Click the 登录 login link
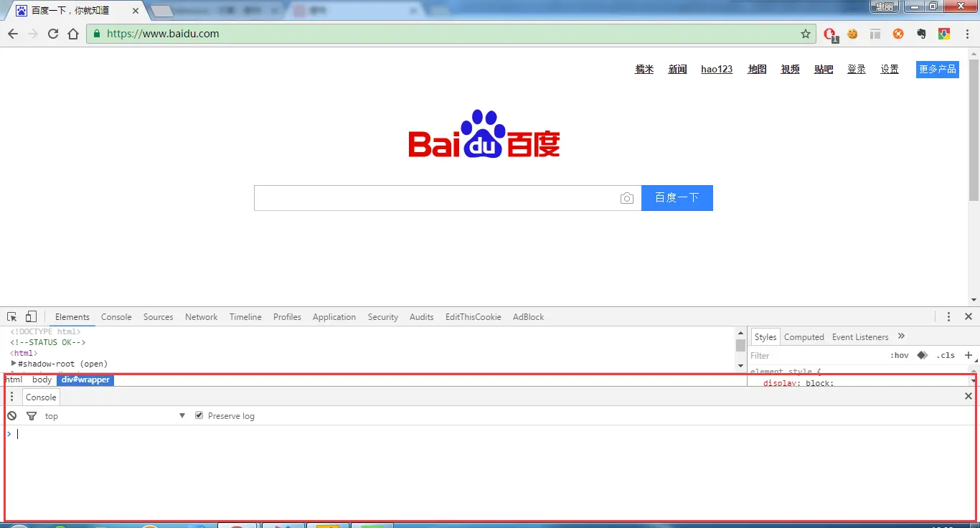Image resolution: width=980 pixels, height=528 pixels. point(857,69)
